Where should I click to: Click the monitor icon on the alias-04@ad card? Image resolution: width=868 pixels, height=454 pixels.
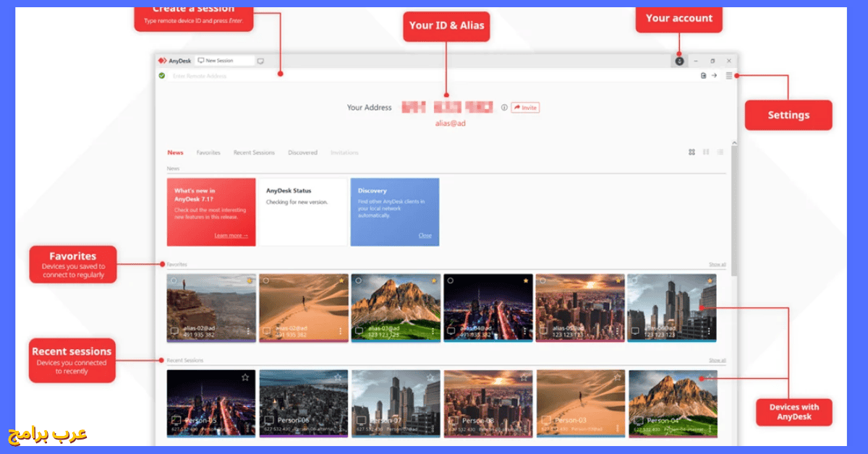pos(451,331)
